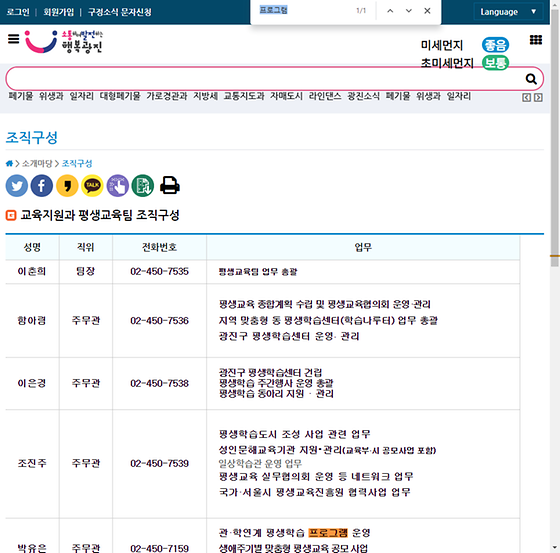The width and height of the screenshot is (560, 553).
Task: Go to previous find result
Action: (x=390, y=11)
